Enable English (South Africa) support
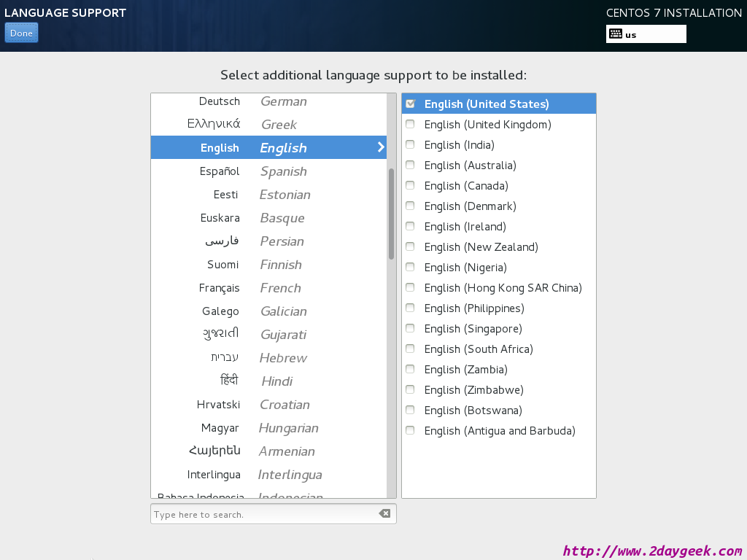The height and width of the screenshot is (560, 747). [x=410, y=349]
